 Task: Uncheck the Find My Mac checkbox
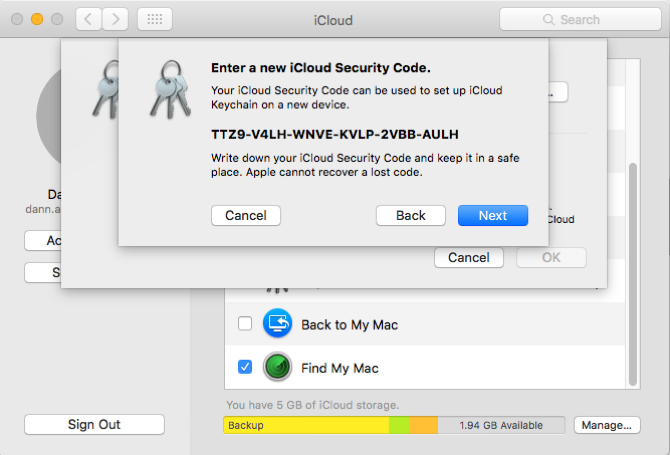click(245, 368)
